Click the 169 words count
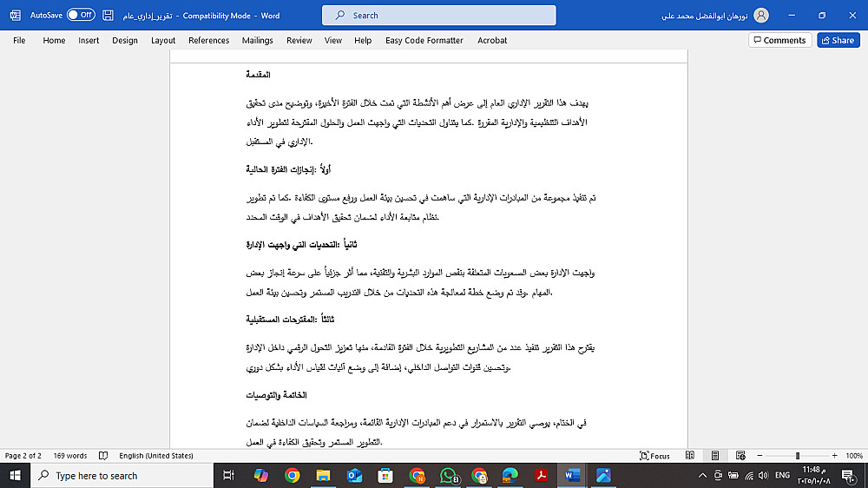 coord(70,456)
